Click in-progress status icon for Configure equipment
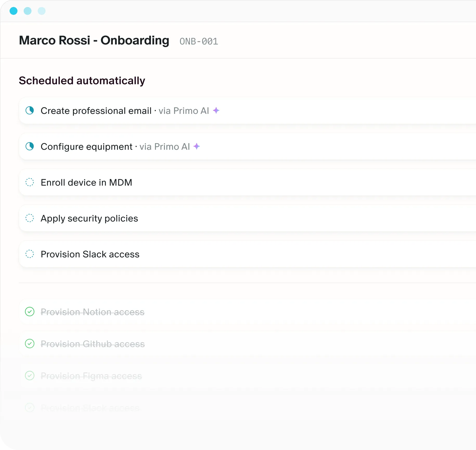Screen dimensions: 476x450 [x=30, y=146]
